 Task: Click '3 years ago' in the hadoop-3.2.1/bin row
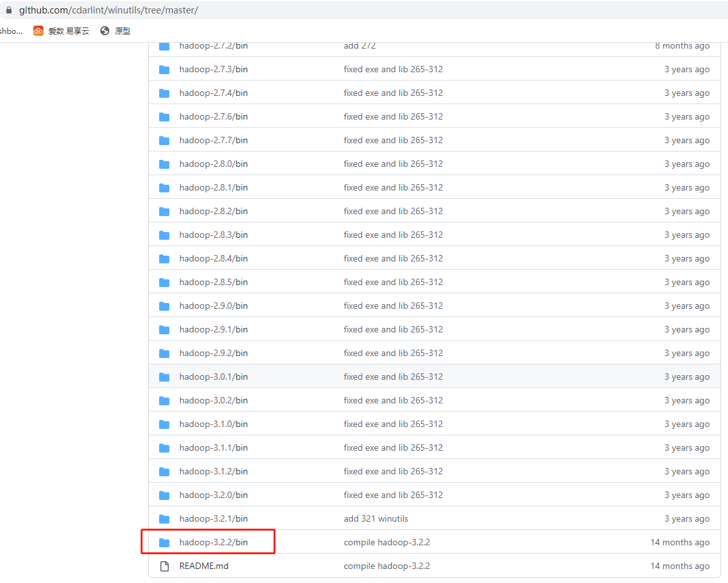pyautogui.click(x=686, y=518)
